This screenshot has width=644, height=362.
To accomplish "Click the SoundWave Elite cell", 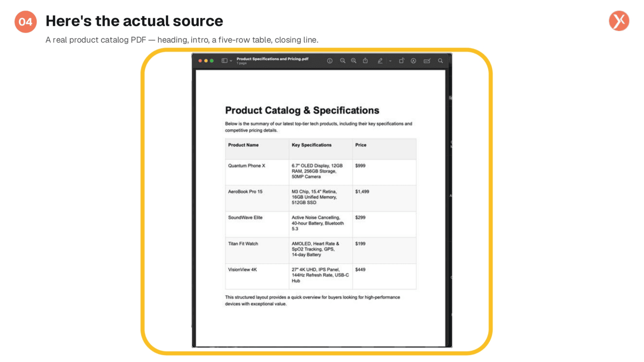I will [257, 224].
